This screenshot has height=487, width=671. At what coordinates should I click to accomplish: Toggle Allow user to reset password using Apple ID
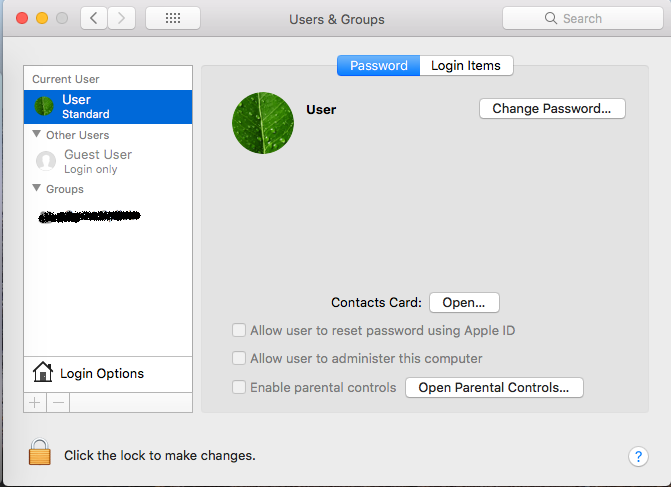239,330
